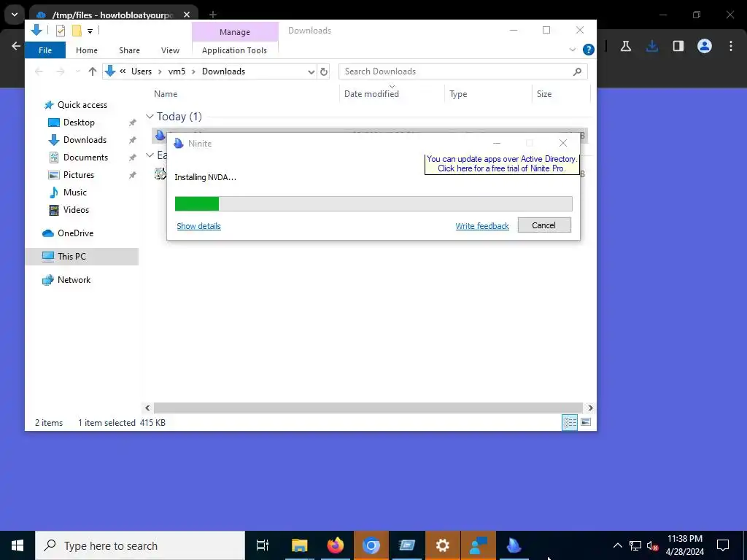Sort by Type column header
747x560 pixels.
pyautogui.click(x=458, y=94)
